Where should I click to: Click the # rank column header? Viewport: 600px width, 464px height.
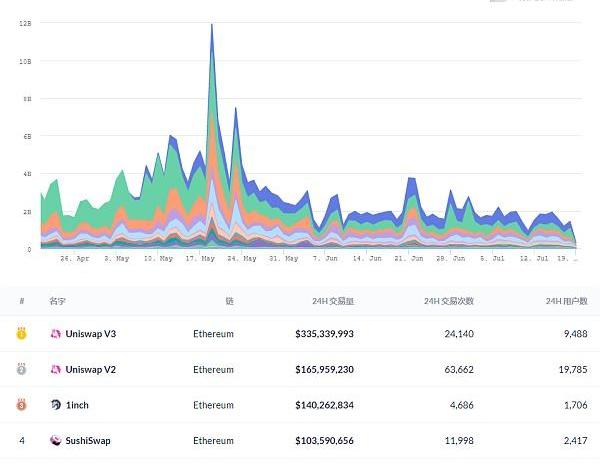(x=22, y=301)
